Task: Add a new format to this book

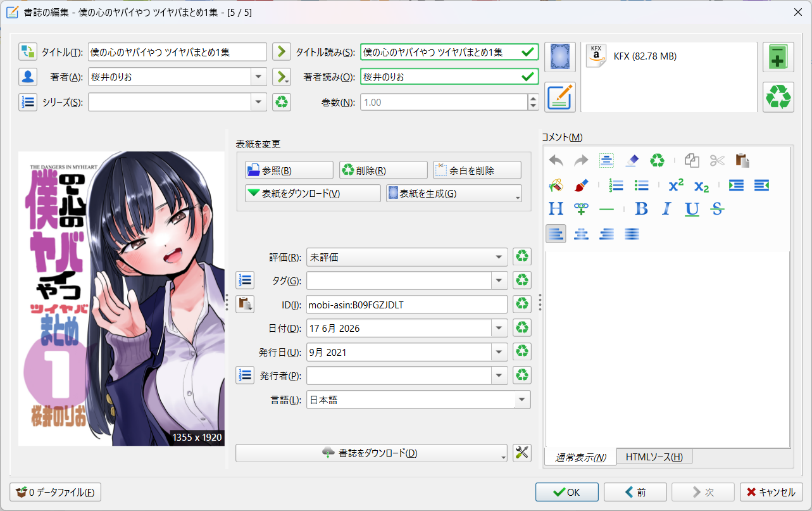Action: (778, 58)
